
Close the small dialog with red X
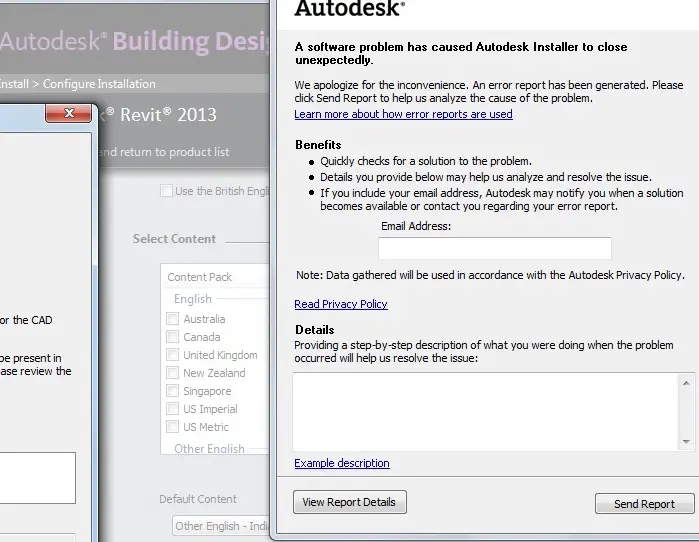pyautogui.click(x=69, y=113)
